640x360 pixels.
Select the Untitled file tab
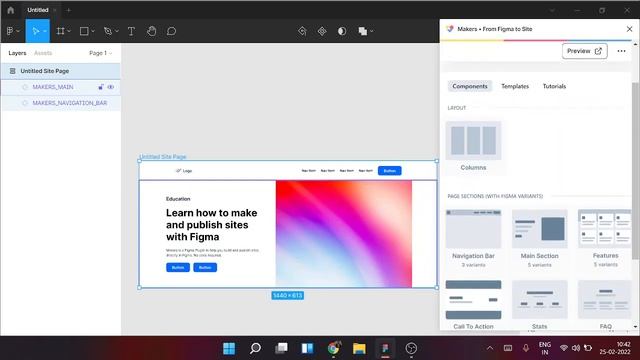[38, 10]
